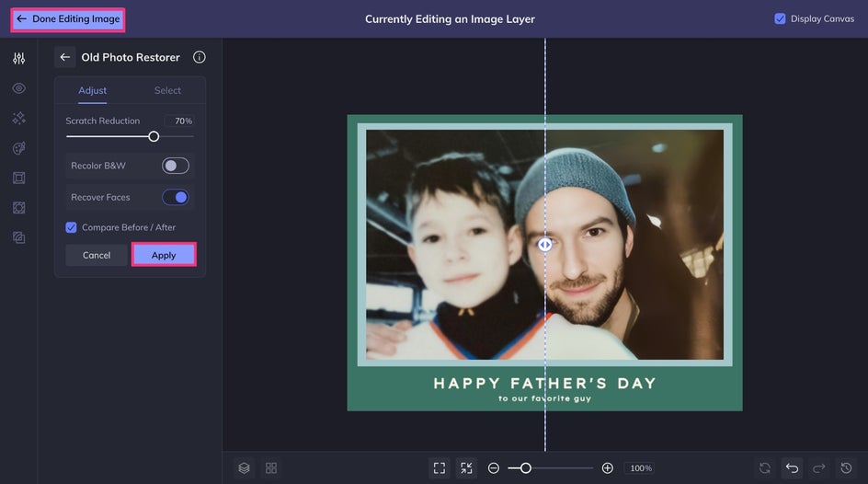868x484 pixels.
Task: Go back from Old Photo Restorer
Action: pos(64,57)
